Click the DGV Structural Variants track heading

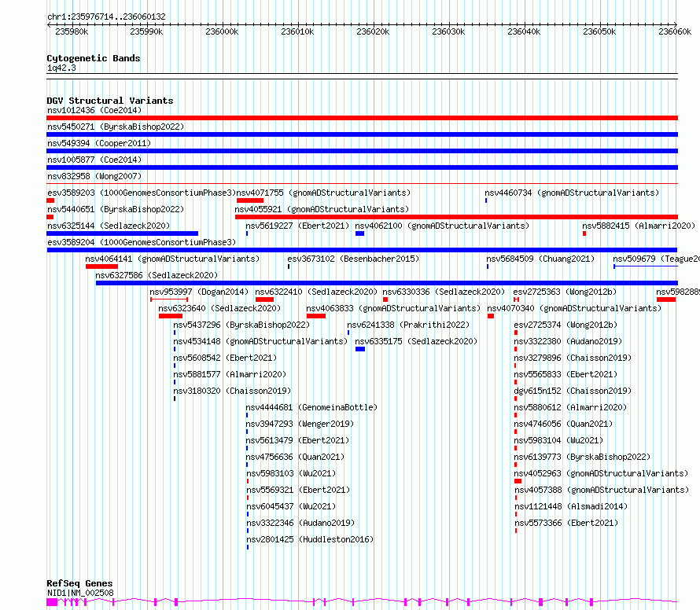pos(110,101)
